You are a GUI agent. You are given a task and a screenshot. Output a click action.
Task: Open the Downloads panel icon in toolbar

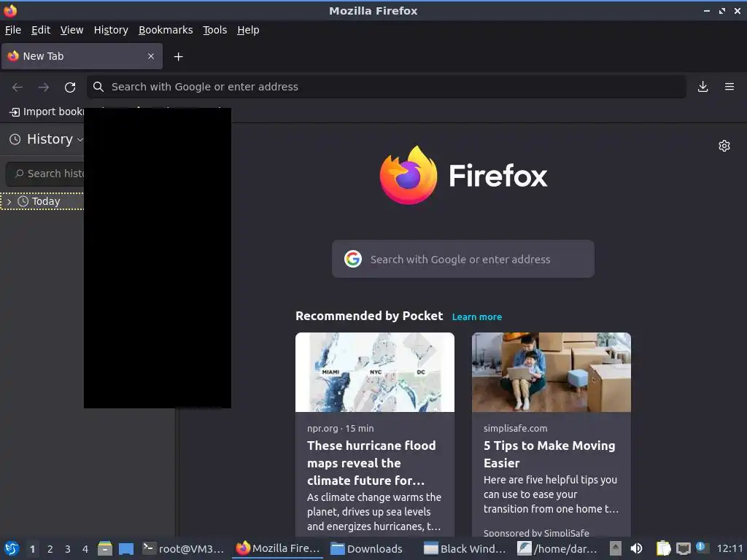tap(703, 87)
